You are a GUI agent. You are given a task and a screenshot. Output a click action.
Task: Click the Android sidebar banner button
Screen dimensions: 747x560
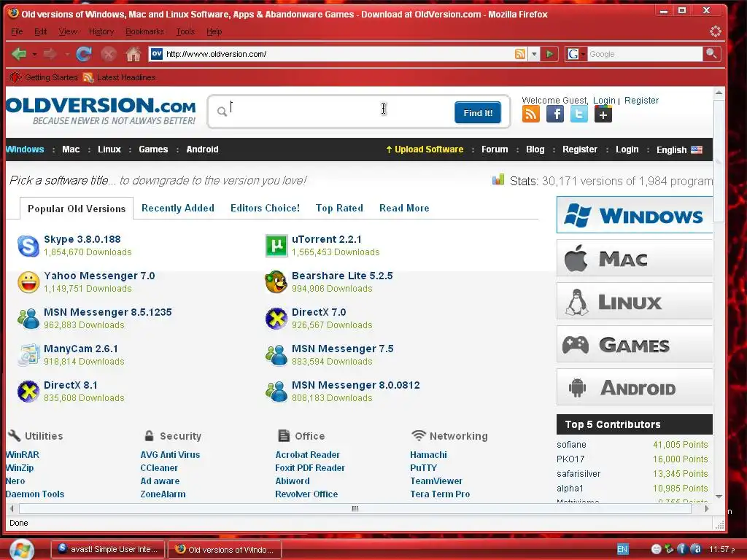[635, 387]
